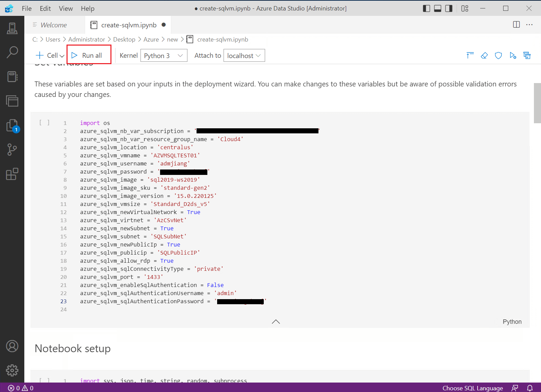541x392 pixels.
Task: Open the Notebooks view in the activity bar
Action: (12, 77)
